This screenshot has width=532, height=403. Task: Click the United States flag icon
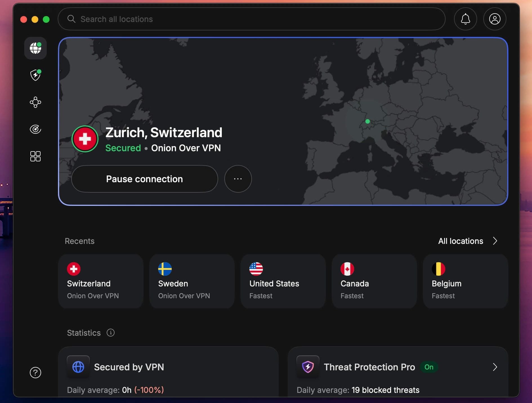point(256,269)
